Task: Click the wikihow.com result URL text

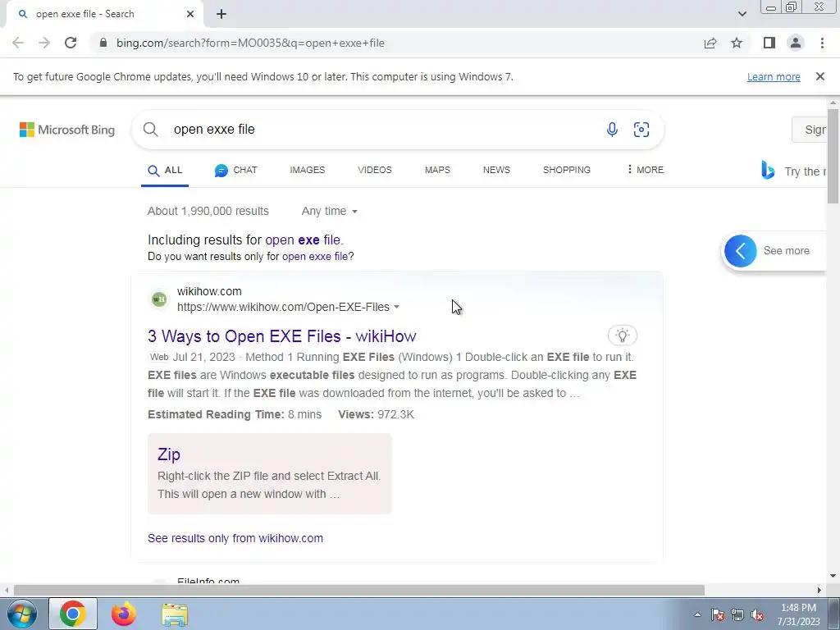Action: [x=283, y=307]
